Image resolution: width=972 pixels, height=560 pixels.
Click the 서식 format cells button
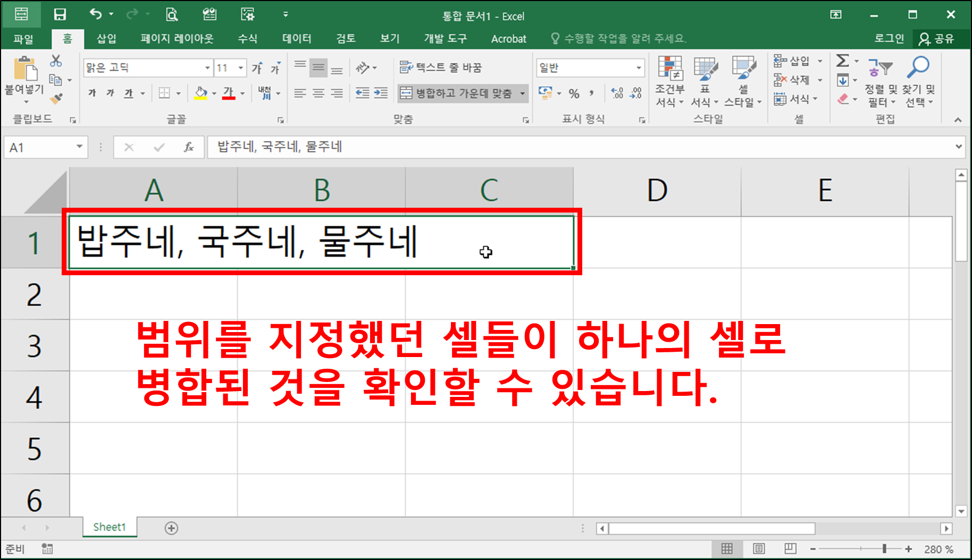[x=792, y=99]
